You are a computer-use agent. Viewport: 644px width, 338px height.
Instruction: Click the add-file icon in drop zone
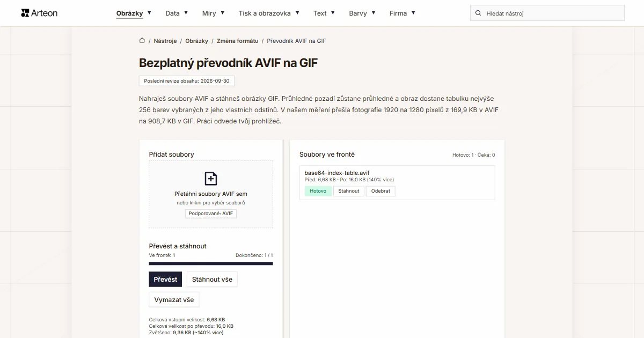(x=211, y=179)
